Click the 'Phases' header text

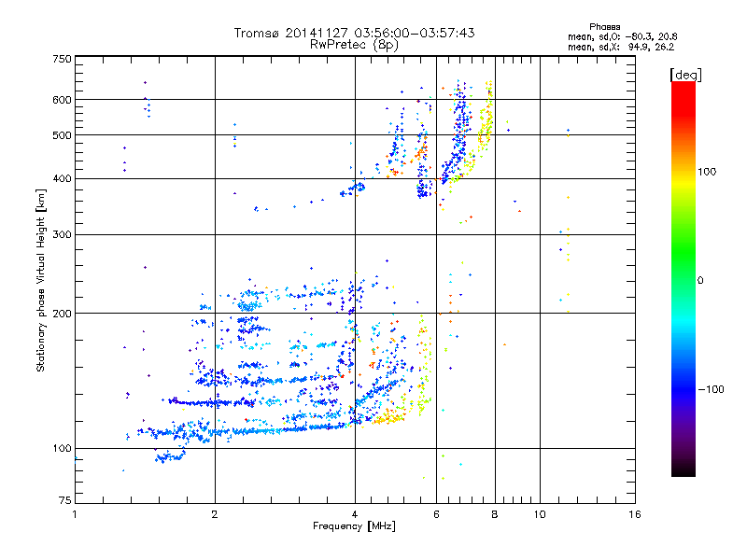(x=604, y=27)
